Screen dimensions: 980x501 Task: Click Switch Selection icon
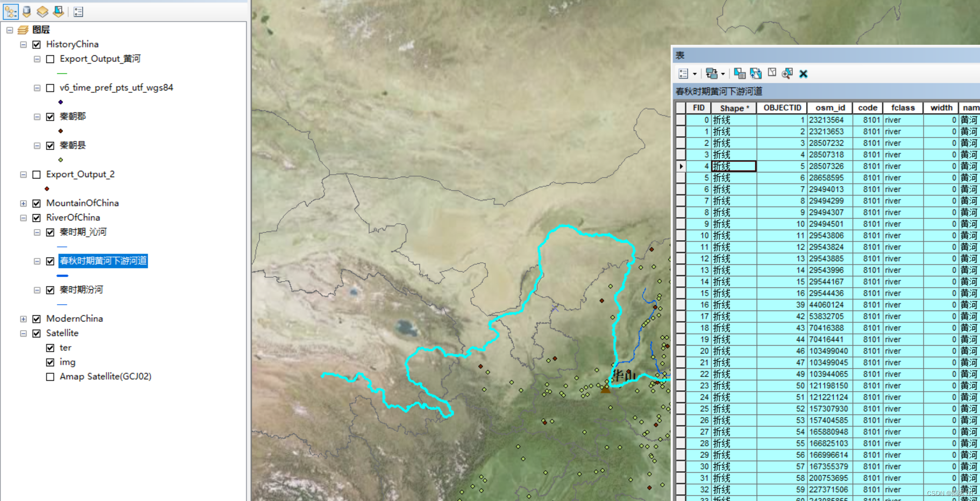tap(756, 74)
